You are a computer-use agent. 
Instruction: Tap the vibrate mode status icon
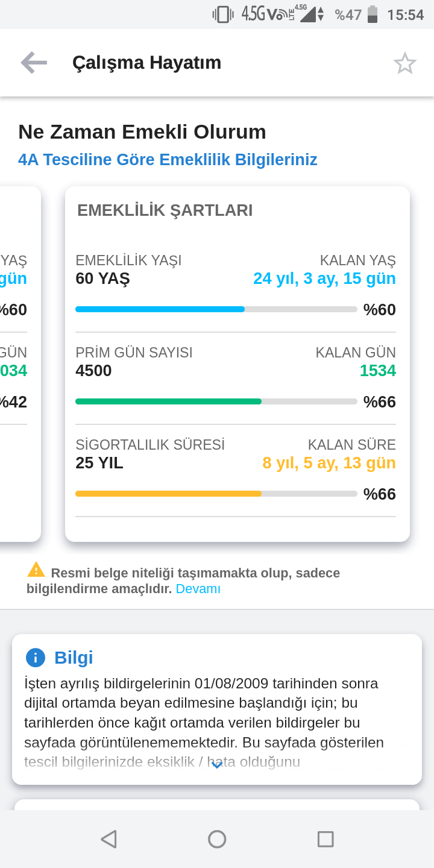223,14
